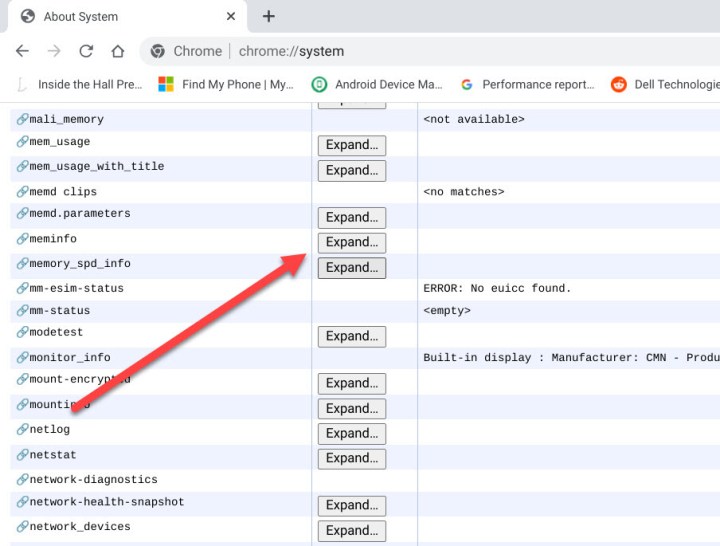Click link icon beside meminfo

point(22,239)
